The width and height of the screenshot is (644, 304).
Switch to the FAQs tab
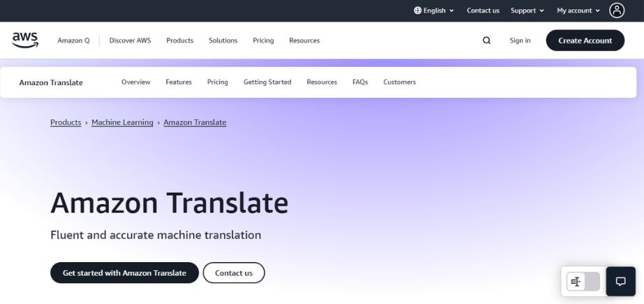pyautogui.click(x=360, y=82)
